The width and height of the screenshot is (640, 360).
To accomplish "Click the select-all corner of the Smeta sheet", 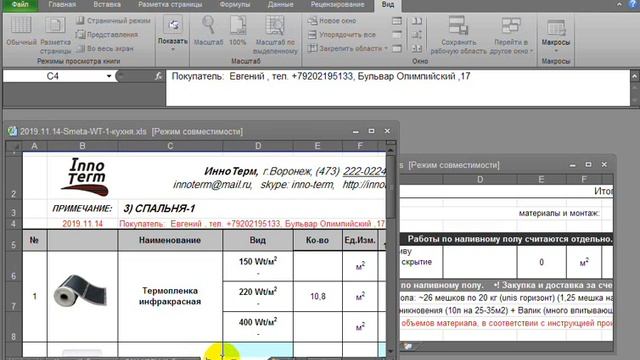I will 14,146.
